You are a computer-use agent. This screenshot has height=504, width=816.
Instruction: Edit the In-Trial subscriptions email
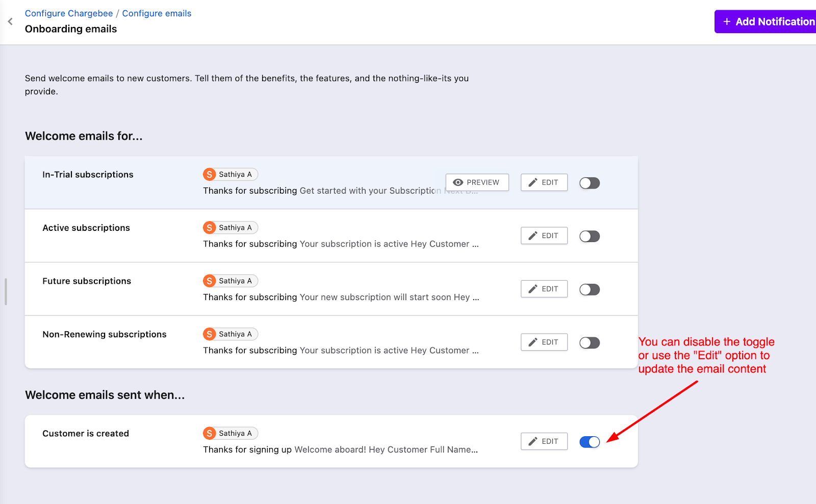tap(544, 182)
